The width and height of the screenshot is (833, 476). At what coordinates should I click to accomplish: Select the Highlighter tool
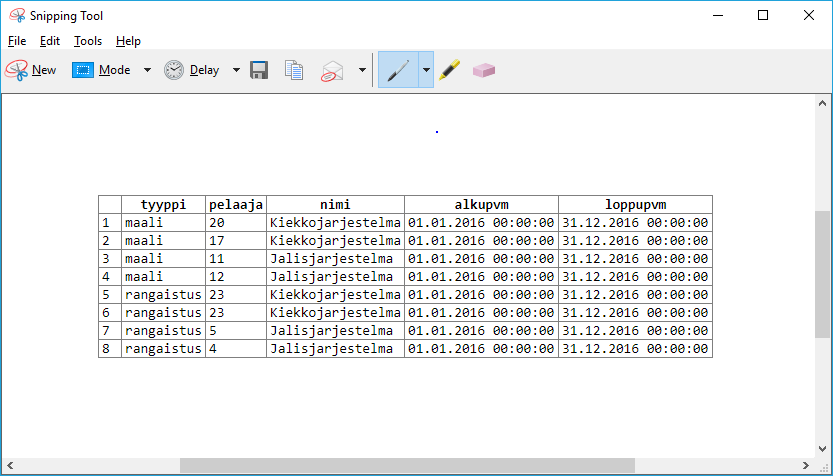pyautogui.click(x=450, y=70)
